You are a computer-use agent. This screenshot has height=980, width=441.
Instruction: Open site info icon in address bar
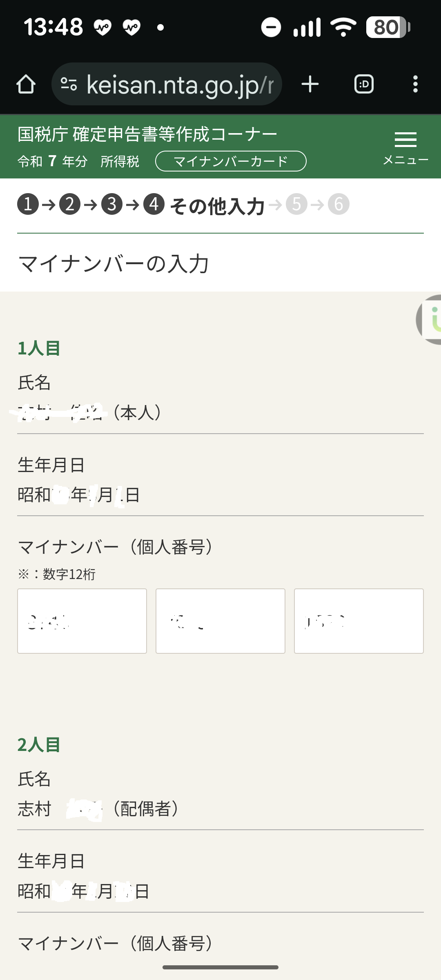coord(69,84)
